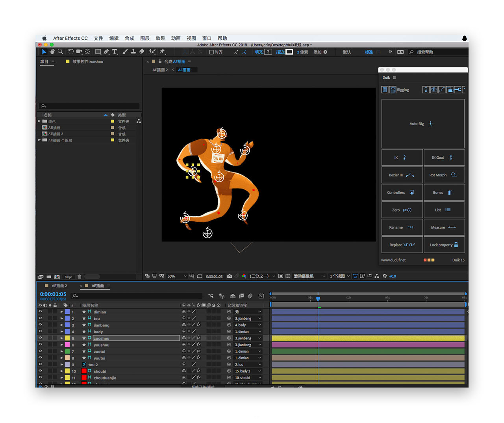Expand the AE插画 个图层 folder

[39, 140]
